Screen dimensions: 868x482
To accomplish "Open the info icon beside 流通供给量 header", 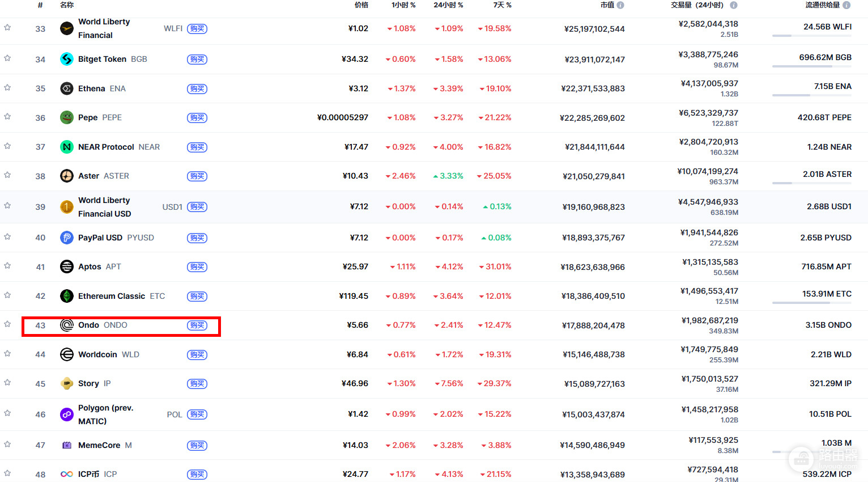I will tap(846, 5).
